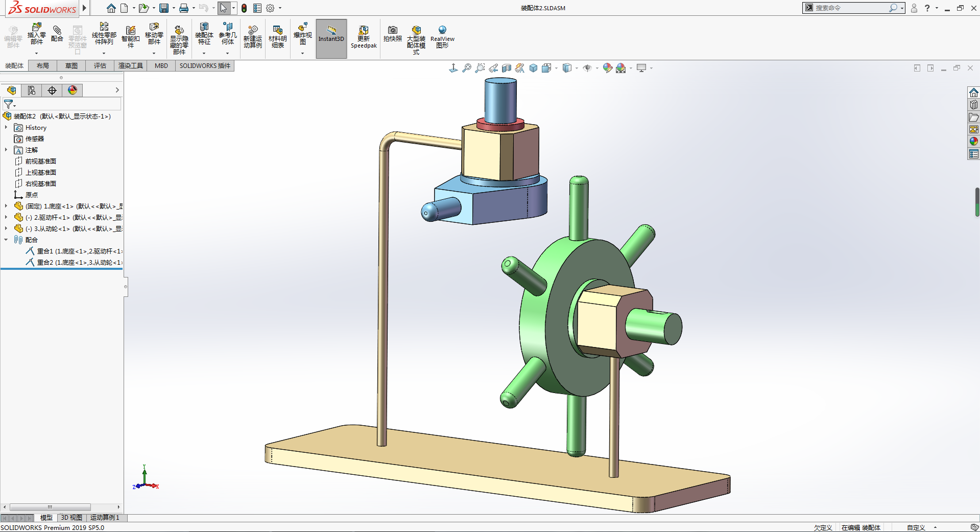Click 智能扣件 Smart Fasteners tool

point(131,37)
